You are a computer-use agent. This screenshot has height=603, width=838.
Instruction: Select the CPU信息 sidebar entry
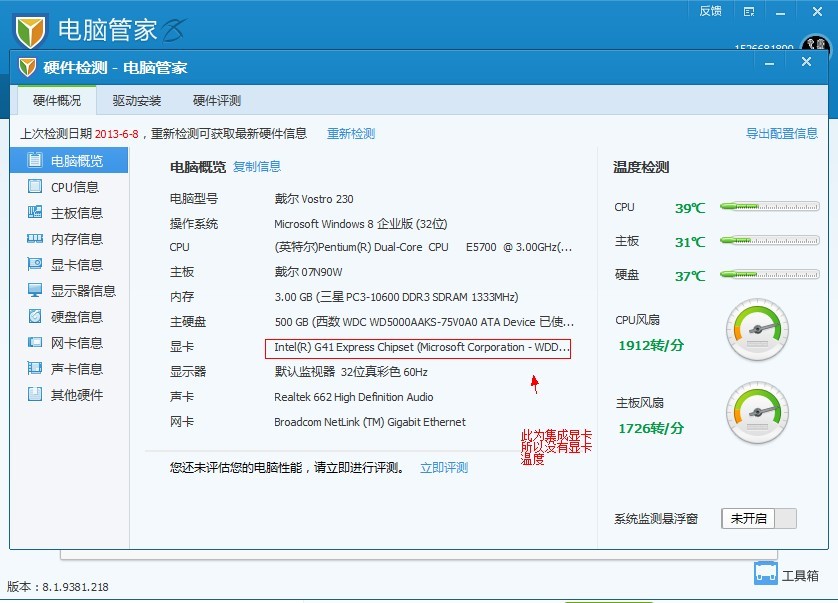69,187
